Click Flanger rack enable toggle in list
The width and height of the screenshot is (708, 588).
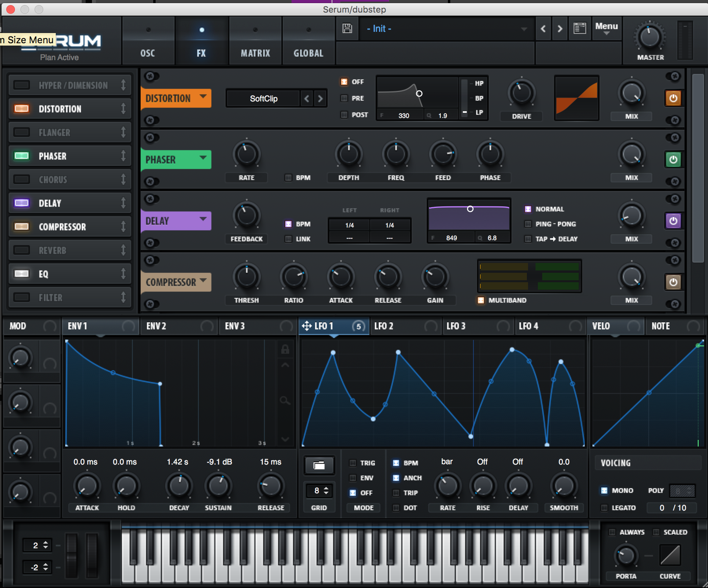tap(22, 132)
